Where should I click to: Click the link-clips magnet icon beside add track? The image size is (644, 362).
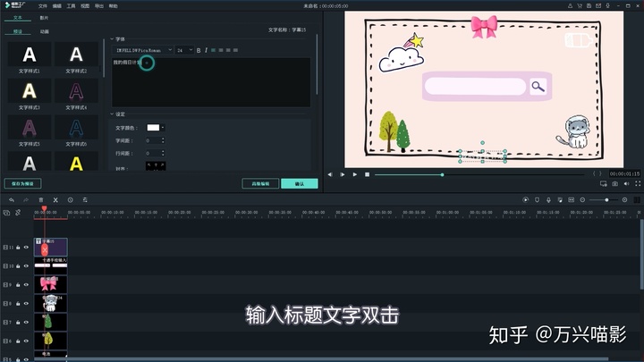pos(18,213)
